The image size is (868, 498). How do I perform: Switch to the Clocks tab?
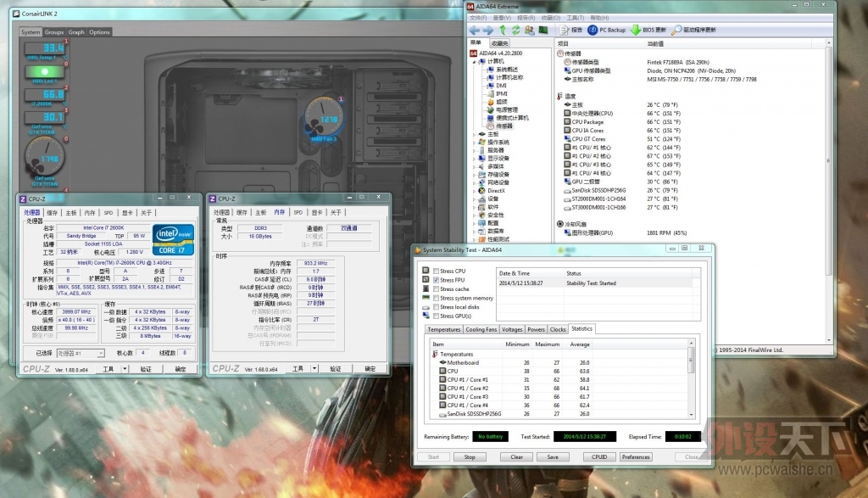point(558,330)
